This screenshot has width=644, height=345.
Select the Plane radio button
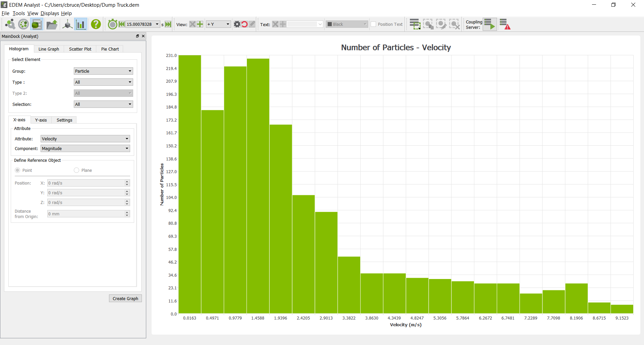tap(76, 170)
